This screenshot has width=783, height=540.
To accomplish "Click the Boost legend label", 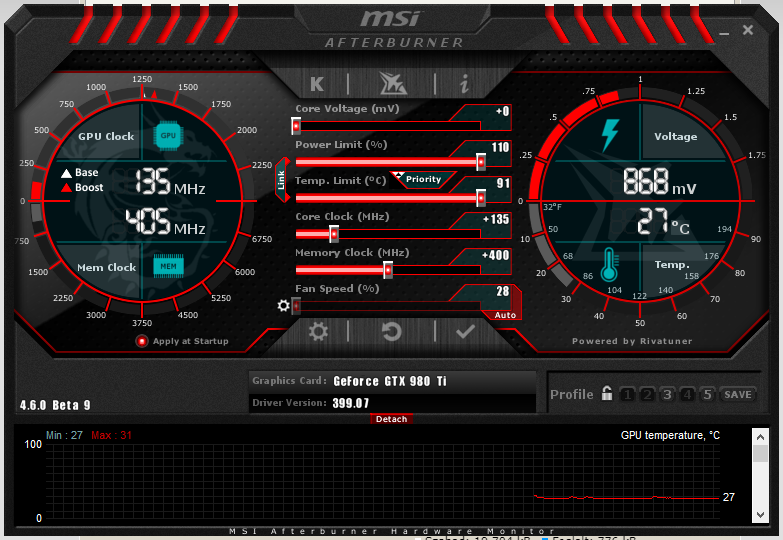I will (x=89, y=188).
